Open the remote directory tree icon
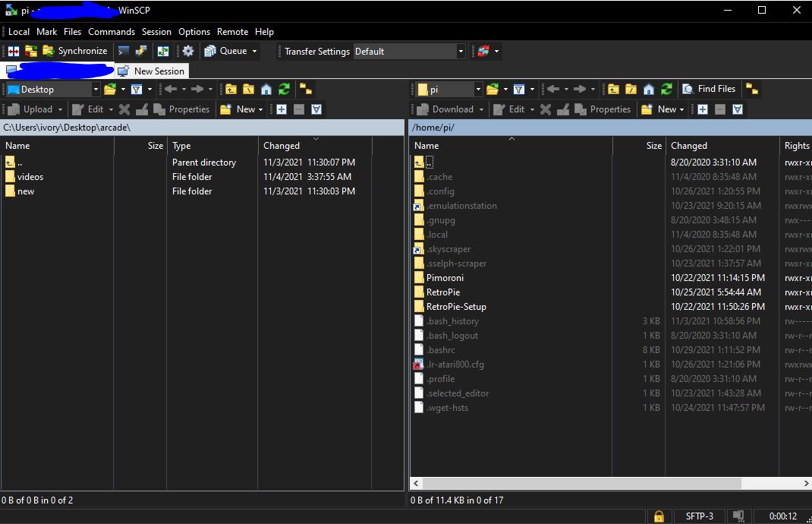The image size is (812, 524). tap(751, 90)
